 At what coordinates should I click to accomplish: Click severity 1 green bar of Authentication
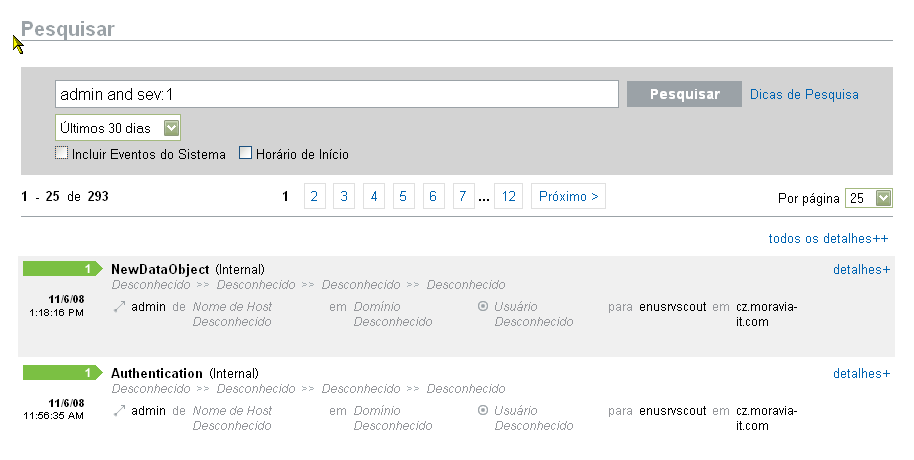click(63, 373)
